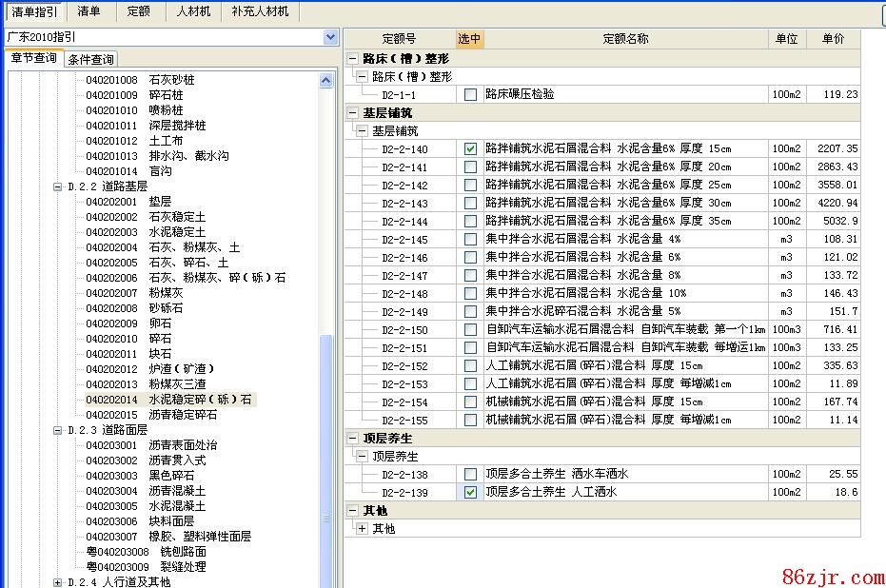The image size is (886, 588).
Task: Expand the 其他 subgroup node
Action: (x=362, y=529)
